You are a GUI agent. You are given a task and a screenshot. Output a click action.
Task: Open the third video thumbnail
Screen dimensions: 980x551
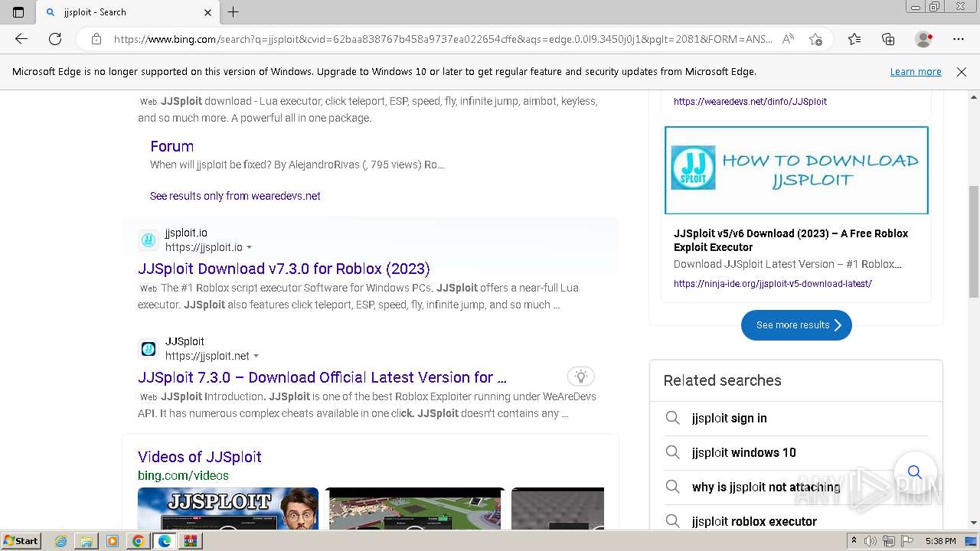point(557,508)
